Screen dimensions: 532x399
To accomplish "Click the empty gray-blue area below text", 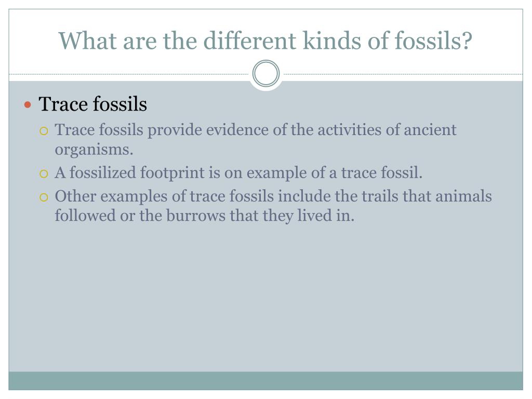I will (x=265, y=299).
